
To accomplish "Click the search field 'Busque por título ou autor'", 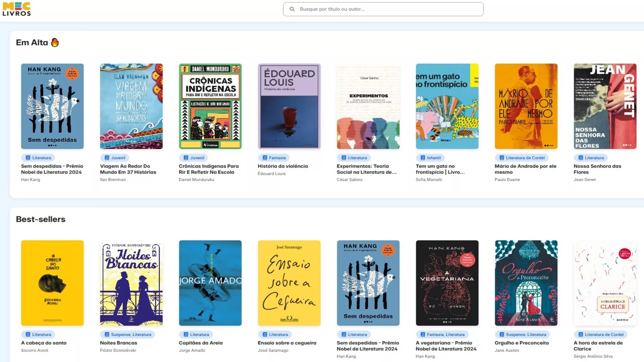I will (382, 9).
